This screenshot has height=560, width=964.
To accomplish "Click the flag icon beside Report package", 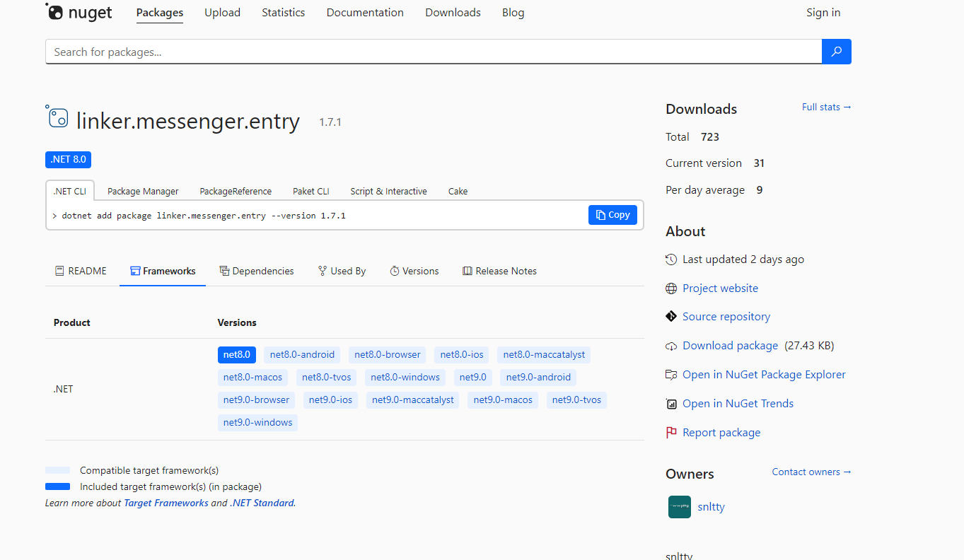I will point(671,433).
